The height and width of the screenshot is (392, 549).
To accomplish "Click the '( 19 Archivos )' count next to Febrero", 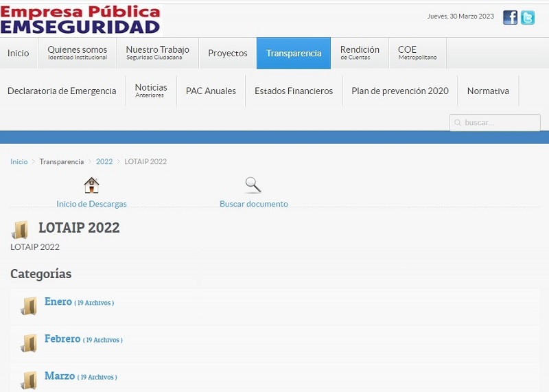I will (102, 340).
